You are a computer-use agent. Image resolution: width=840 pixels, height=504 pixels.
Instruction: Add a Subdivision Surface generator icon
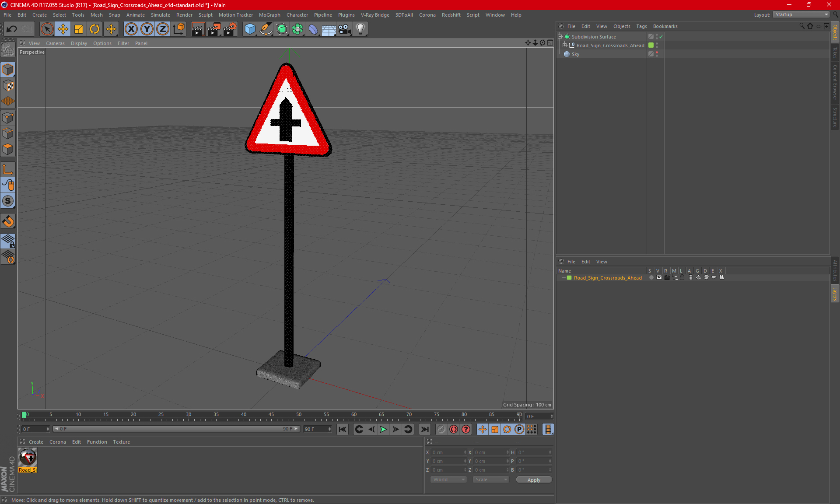(282, 29)
